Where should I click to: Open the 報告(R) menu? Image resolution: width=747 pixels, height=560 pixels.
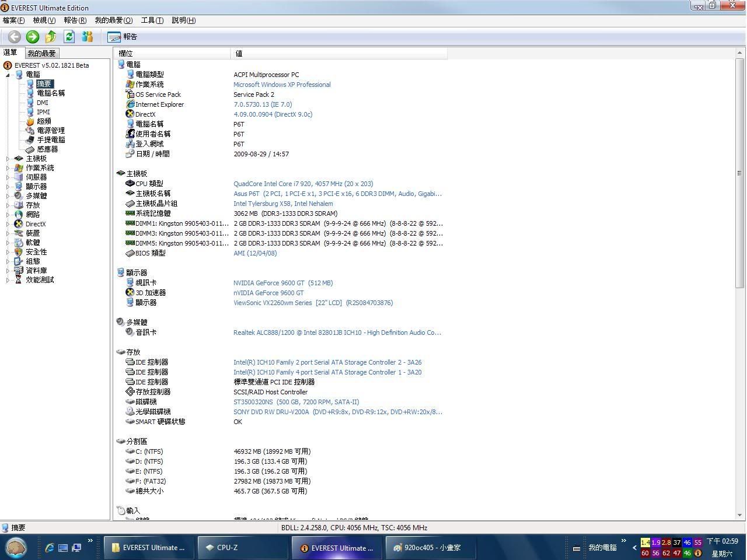(75, 20)
